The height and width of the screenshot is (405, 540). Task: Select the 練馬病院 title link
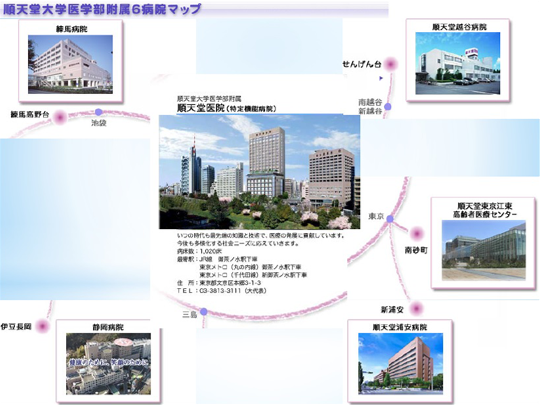pos(71,29)
